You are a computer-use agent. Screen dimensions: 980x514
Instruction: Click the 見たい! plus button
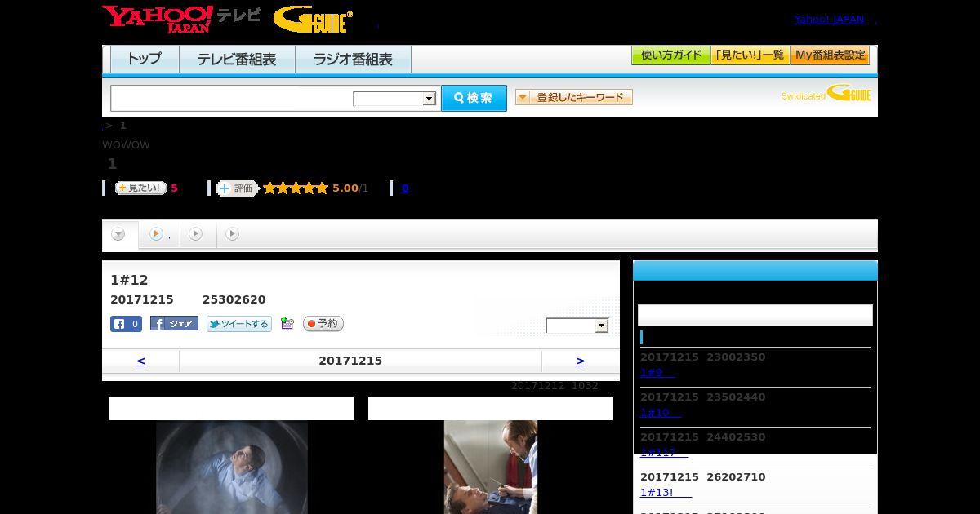140,188
